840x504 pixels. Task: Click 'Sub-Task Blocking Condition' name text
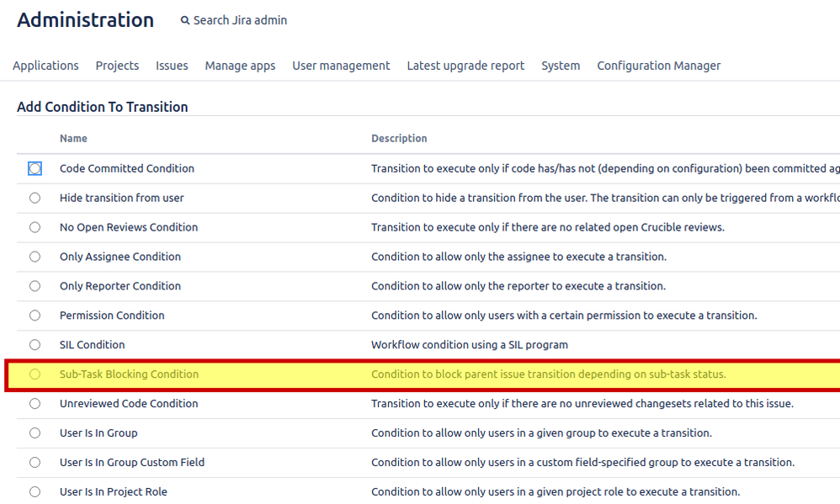pos(129,374)
